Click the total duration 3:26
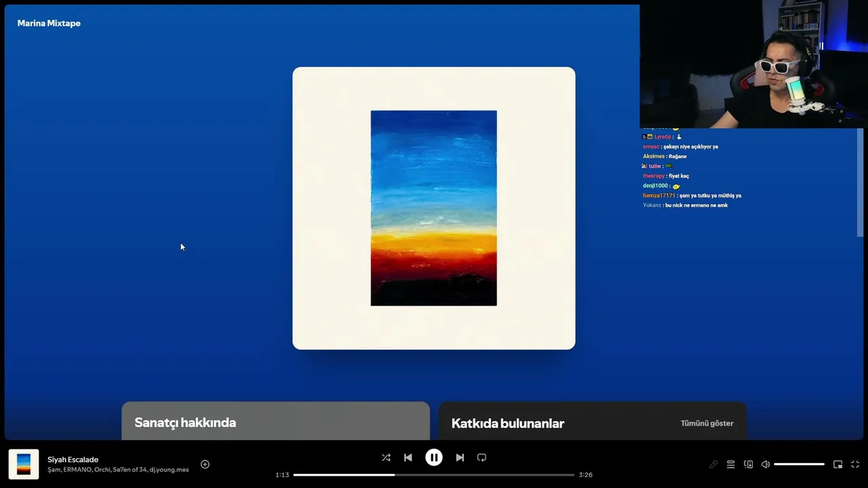Screen dimensions: 868x488 585,474
